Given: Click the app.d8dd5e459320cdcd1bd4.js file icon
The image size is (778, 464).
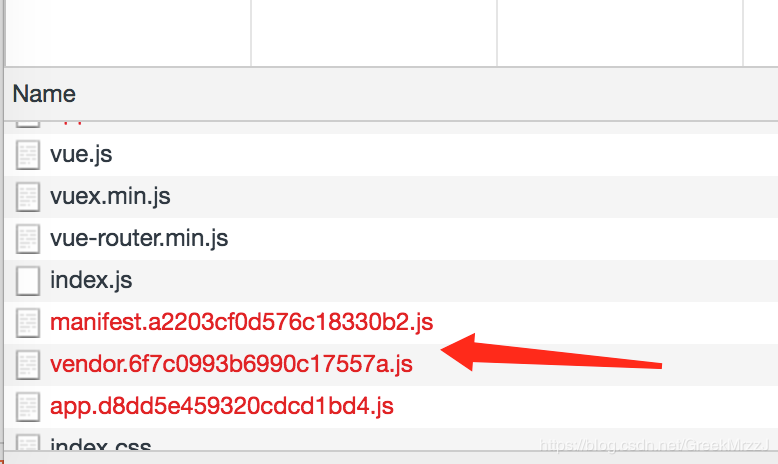Looking at the screenshot, I should coord(28,407).
